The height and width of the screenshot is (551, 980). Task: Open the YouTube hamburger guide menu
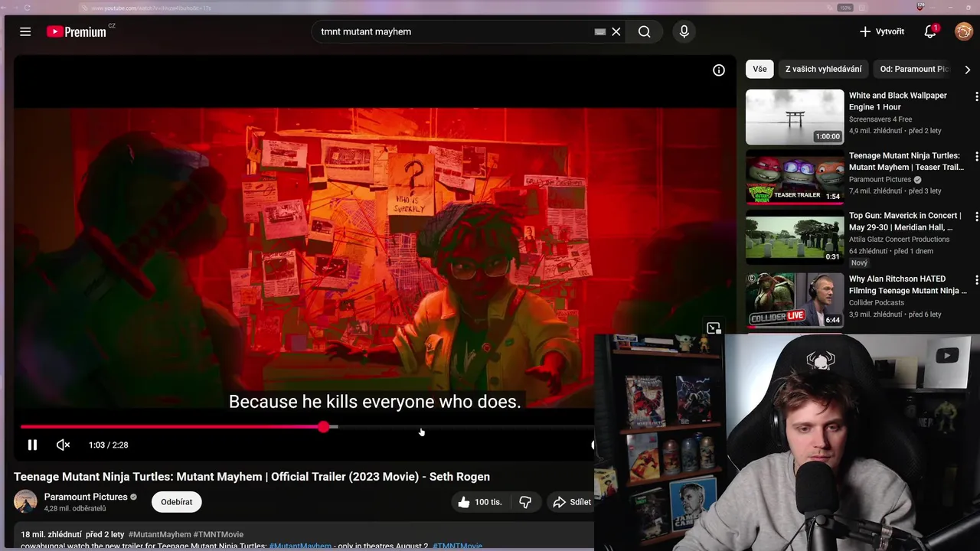[25, 31]
